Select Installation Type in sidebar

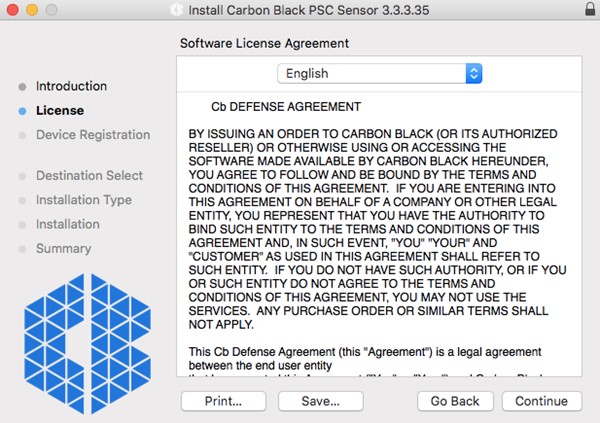84,200
